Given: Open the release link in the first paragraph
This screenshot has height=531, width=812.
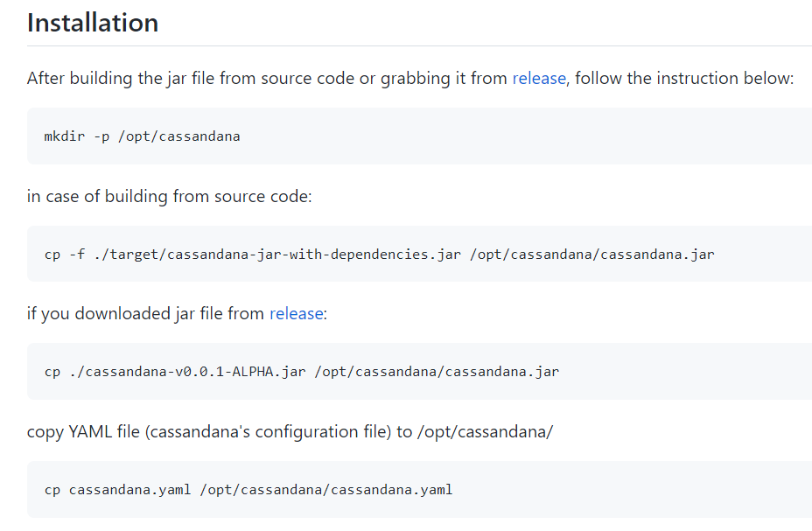Looking at the screenshot, I should pyautogui.click(x=539, y=78).
